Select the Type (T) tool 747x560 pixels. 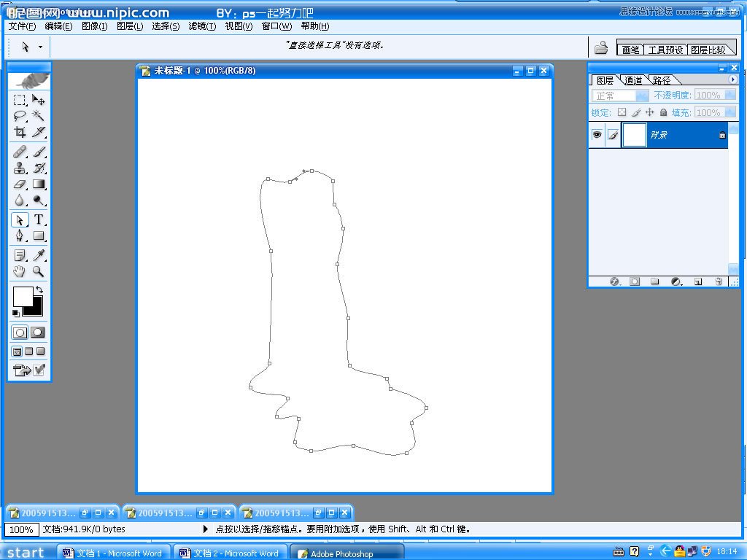click(x=39, y=219)
